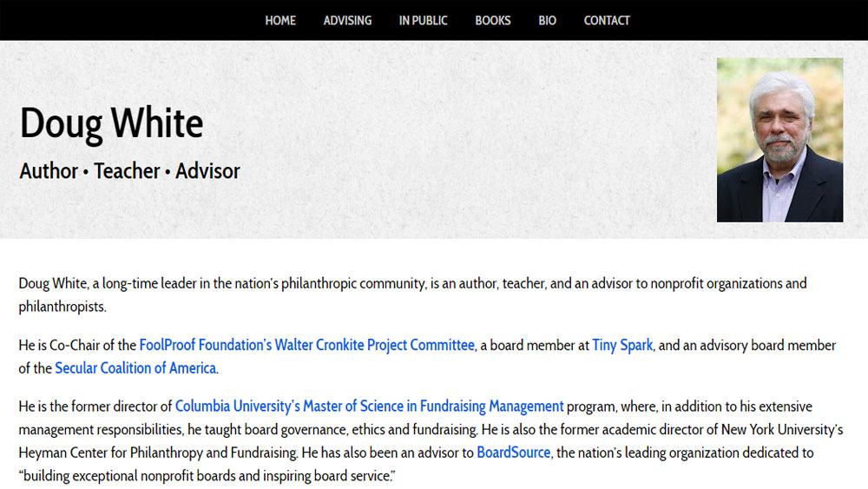
Task: Click the word Advisor in tagline
Action: [x=207, y=171]
